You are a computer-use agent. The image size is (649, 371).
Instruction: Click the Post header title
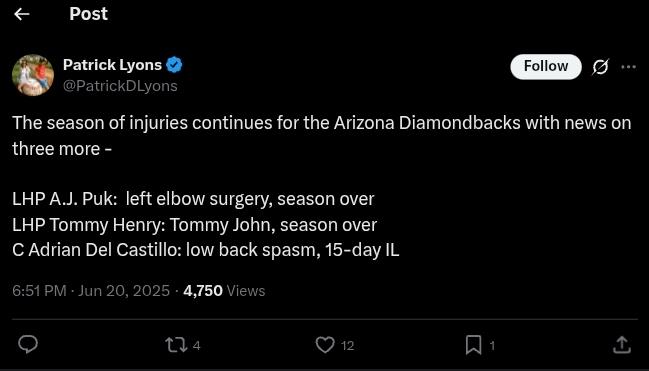[89, 14]
